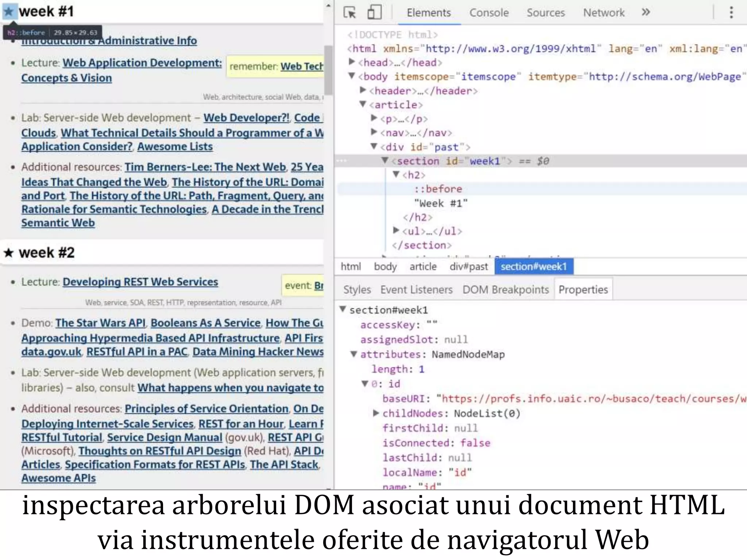Viewport: 747px width, 560px height.
Task: Switch to the Console tab
Action: (x=489, y=13)
